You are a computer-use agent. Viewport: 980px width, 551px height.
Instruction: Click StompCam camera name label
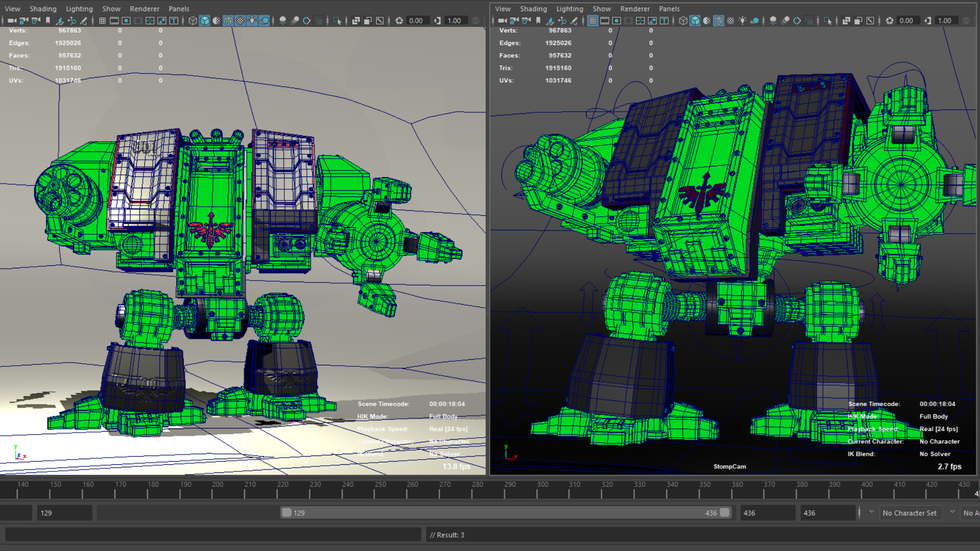tap(729, 466)
